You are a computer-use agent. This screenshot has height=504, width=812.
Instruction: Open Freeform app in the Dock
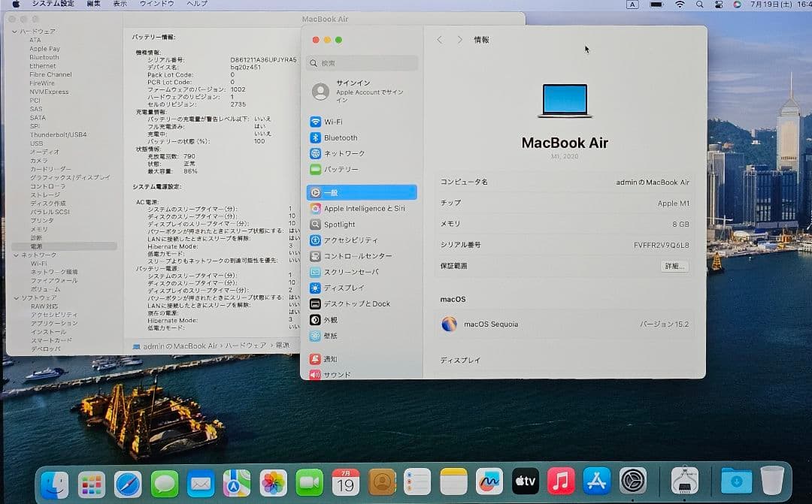coord(489,481)
